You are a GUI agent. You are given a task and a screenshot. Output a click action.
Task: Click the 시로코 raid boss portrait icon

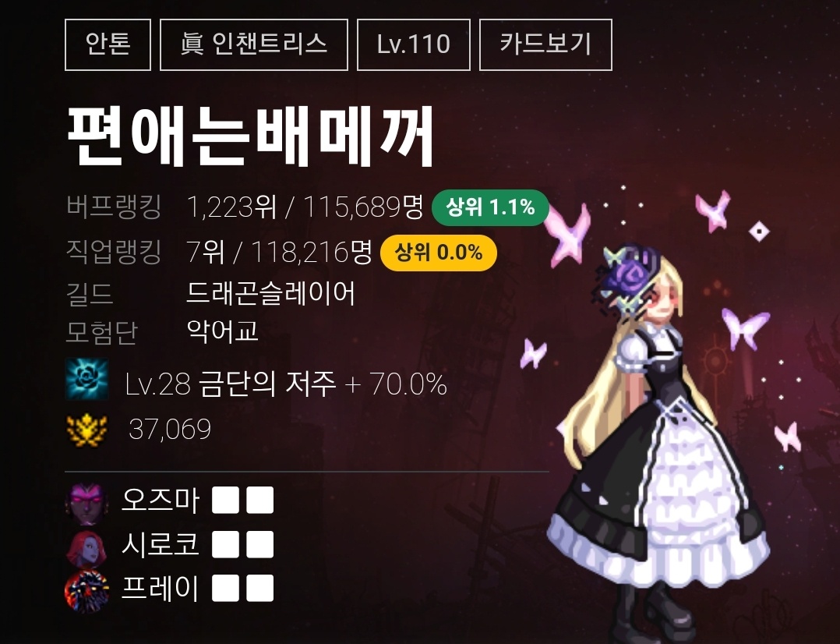pos(86,547)
